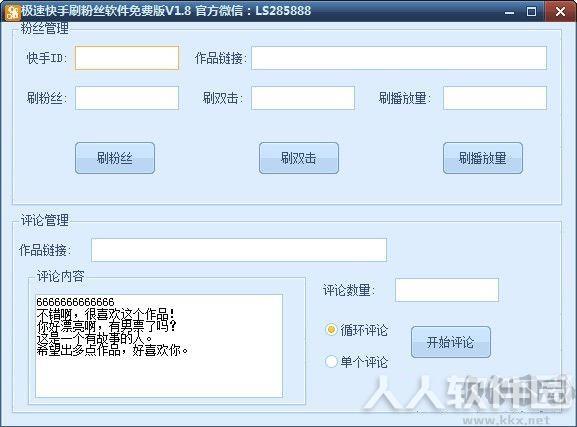This screenshot has width=577, height=427.
Task: Click the comment line 这是一个有故事的人。
Action: [x=95, y=338]
